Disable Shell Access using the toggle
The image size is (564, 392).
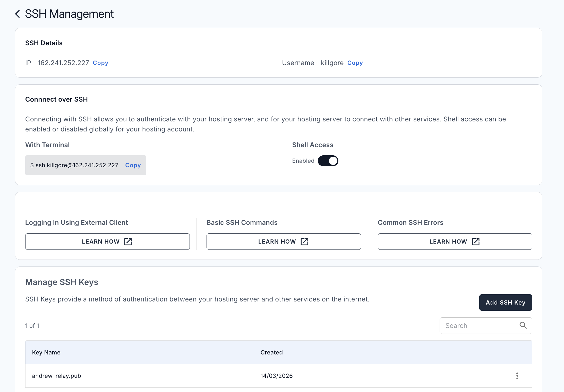[328, 161]
